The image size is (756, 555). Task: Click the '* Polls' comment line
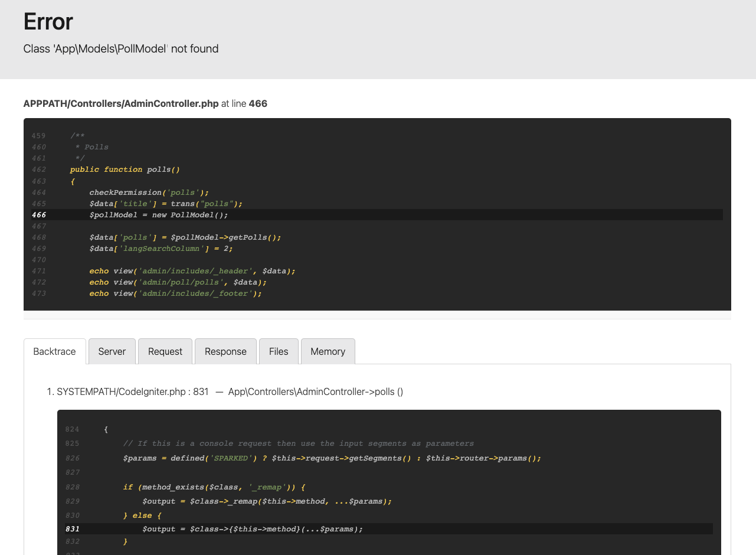(x=91, y=147)
